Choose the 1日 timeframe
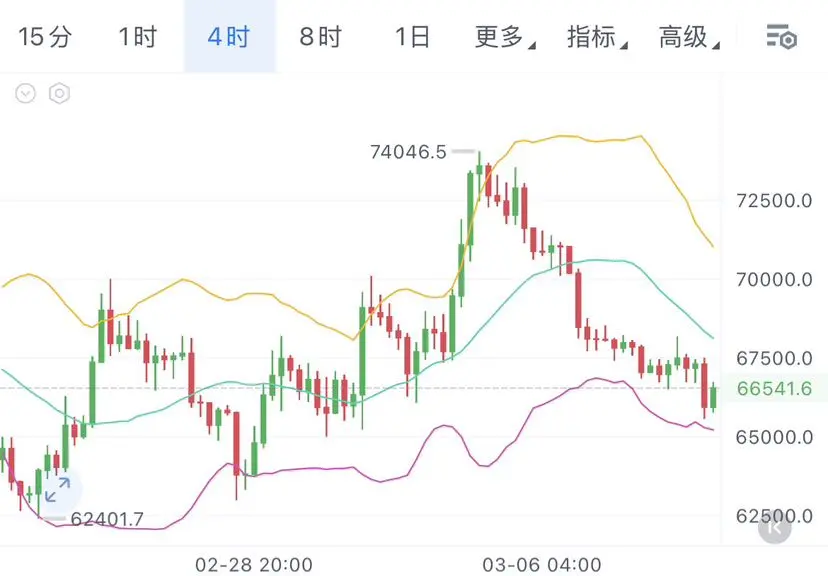The image size is (828, 576). (x=412, y=37)
